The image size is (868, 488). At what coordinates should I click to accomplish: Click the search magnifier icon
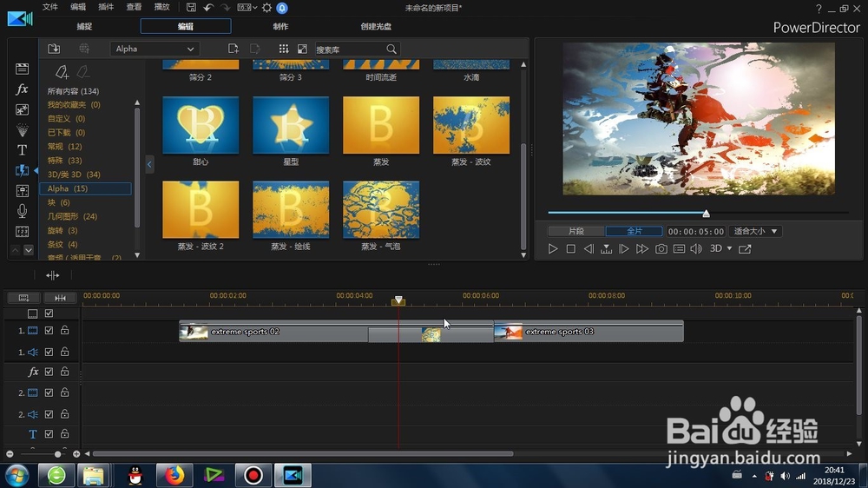[391, 49]
